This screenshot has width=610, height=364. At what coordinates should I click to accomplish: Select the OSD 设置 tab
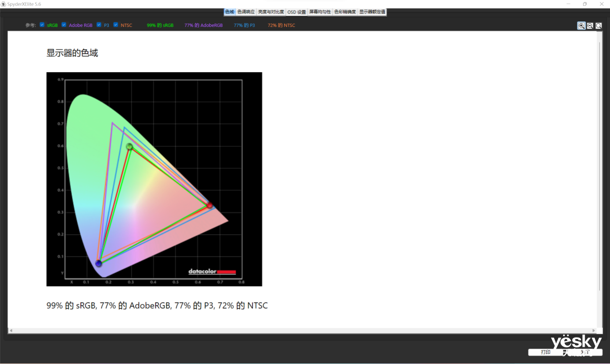(296, 12)
